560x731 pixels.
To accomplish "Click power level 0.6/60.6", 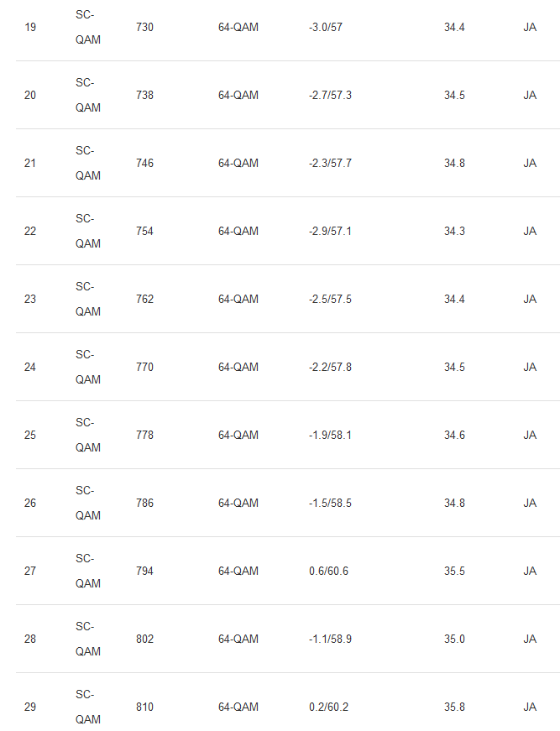I will coord(328,571).
